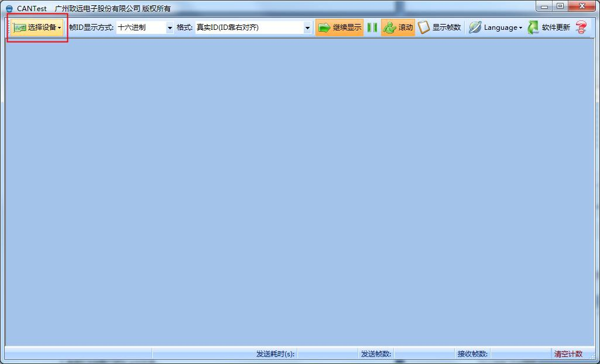Minimize the CANTest window

(x=546, y=6)
